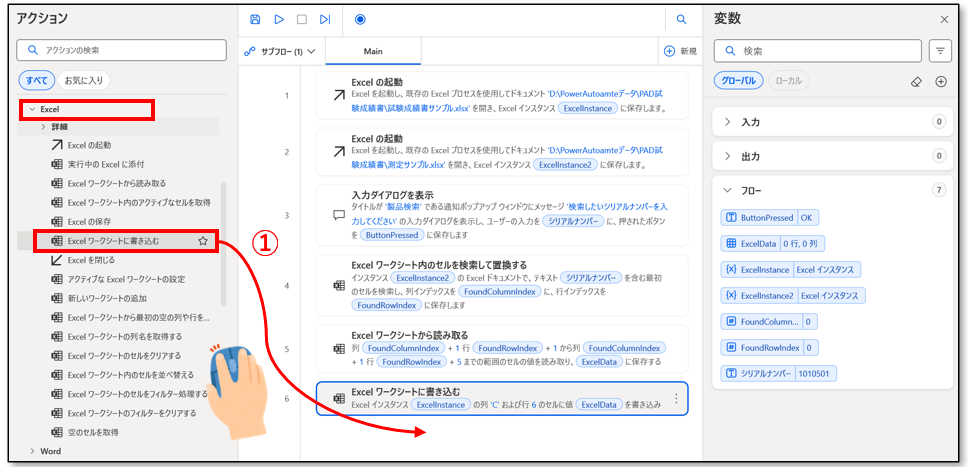Expand the Word actions group
This screenshot has width=968, height=467.
click(32, 452)
